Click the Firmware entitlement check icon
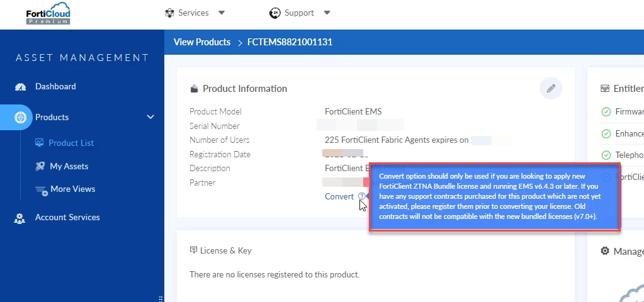Viewport: 644px width, 302px height. click(606, 111)
